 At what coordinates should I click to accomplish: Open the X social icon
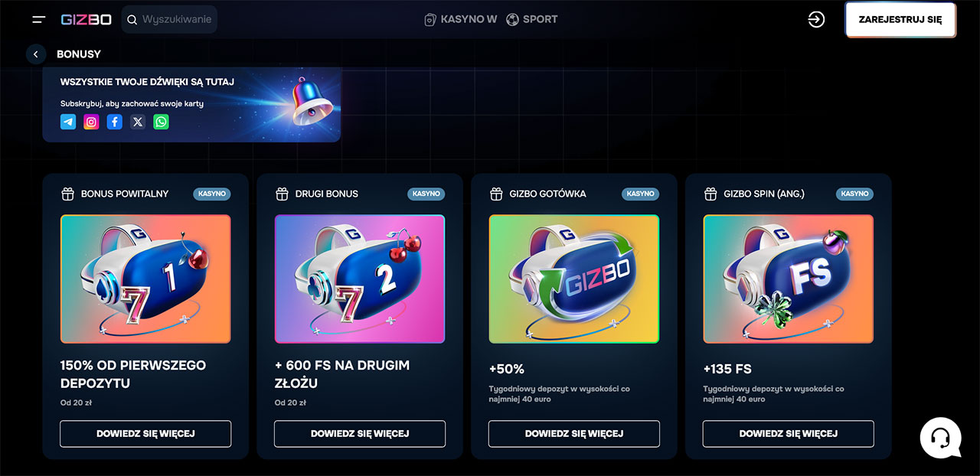pos(138,122)
